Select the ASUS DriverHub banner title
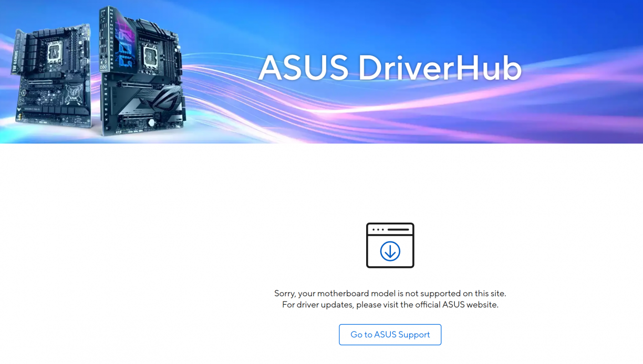Viewport: 643px width, 364px height. pyautogui.click(x=390, y=68)
